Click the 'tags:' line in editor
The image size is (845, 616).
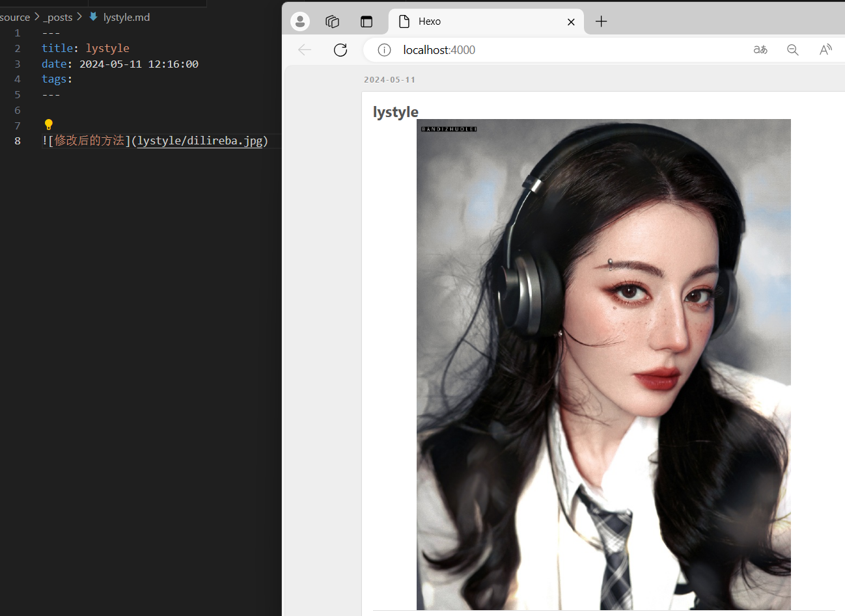point(57,79)
